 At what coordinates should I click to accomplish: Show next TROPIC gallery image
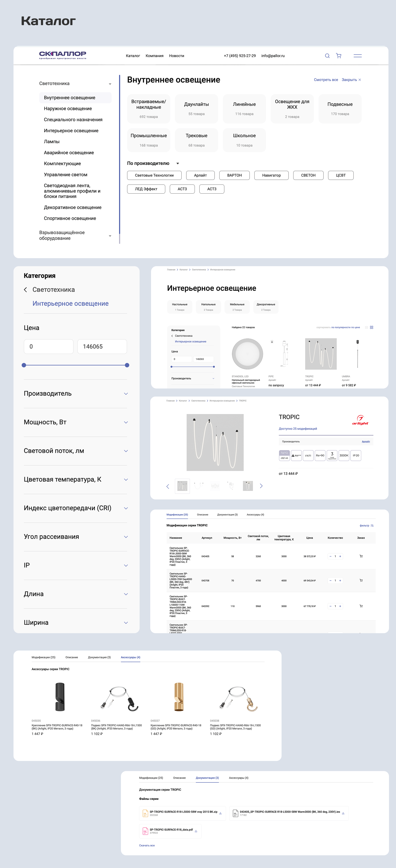coord(261,486)
